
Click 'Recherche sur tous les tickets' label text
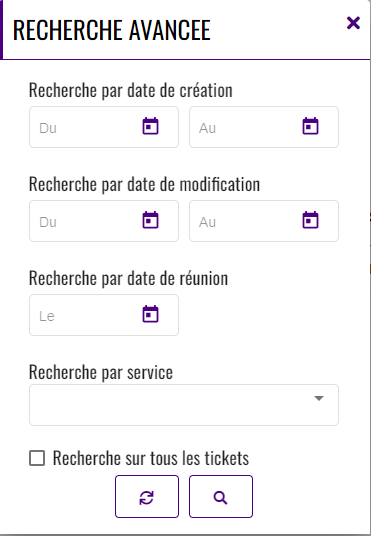coord(151,458)
